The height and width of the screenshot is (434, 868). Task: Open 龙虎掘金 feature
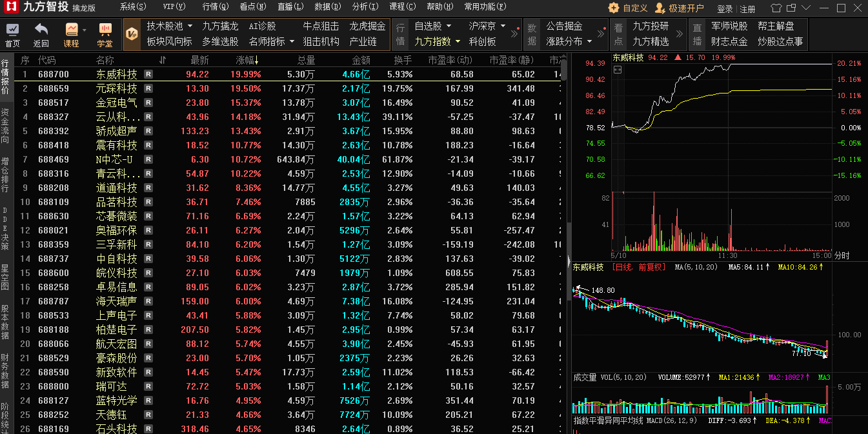click(x=367, y=26)
